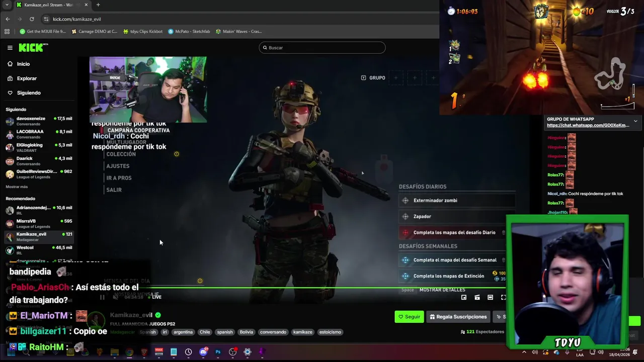Open the tab search dropdown arrow

coord(7,5)
